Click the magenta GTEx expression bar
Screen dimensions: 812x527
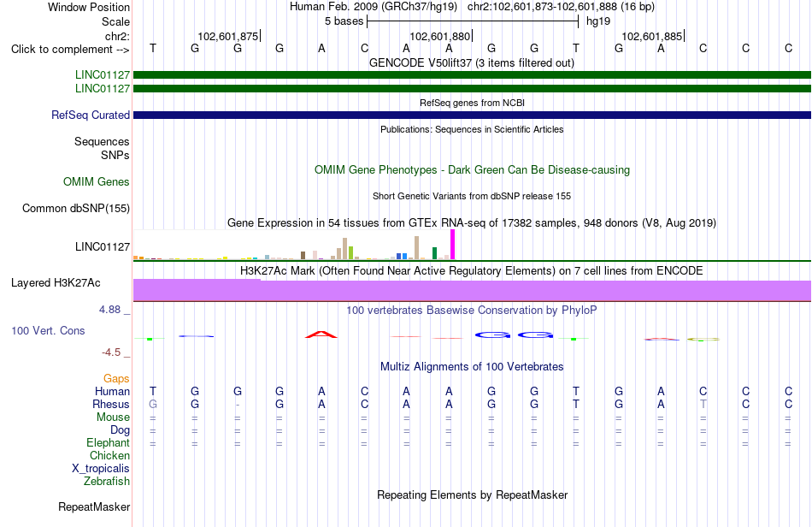pyautogui.click(x=453, y=245)
